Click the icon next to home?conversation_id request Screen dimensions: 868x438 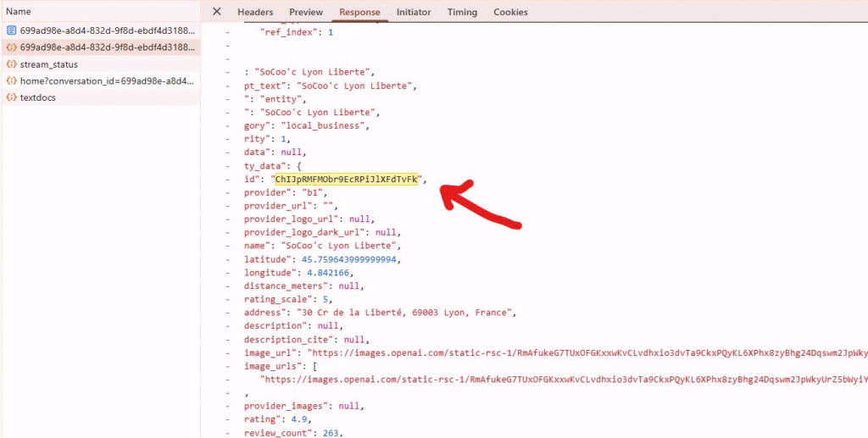click(11, 80)
